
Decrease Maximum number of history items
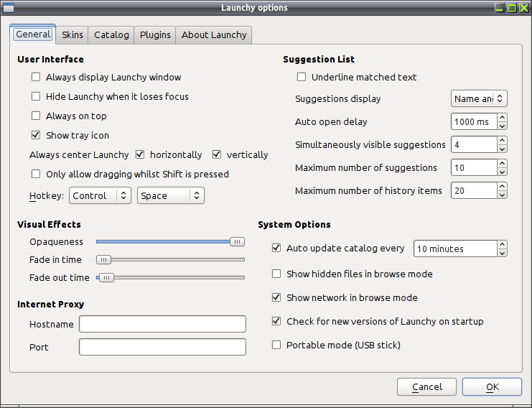(x=502, y=195)
